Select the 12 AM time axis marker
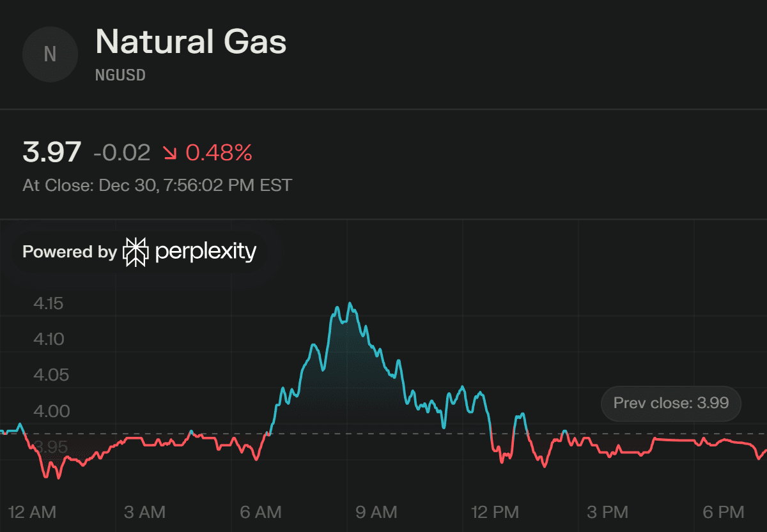This screenshot has height=532, width=767. click(x=32, y=512)
